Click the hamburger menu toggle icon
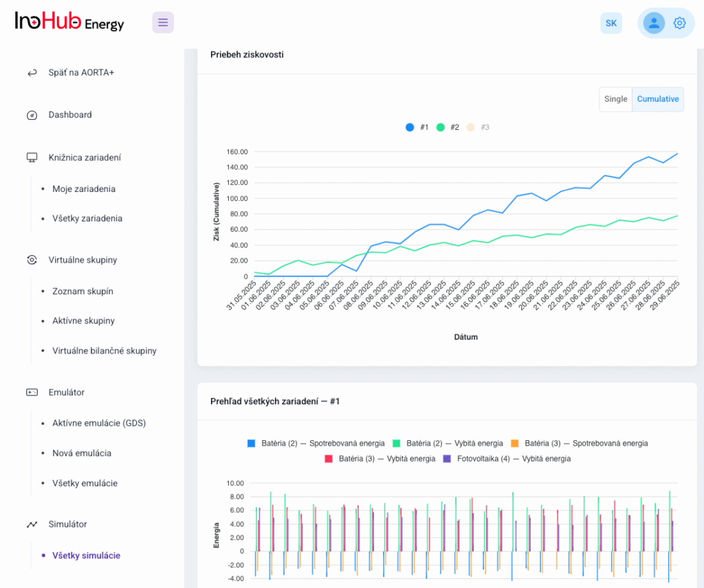This screenshot has height=588, width=704. (x=163, y=23)
